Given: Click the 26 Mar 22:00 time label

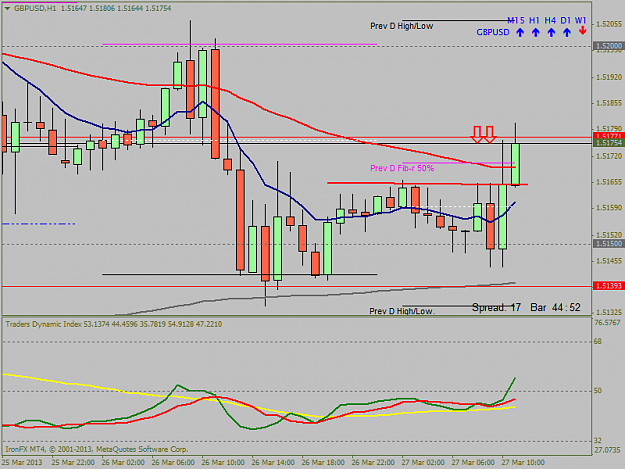Looking at the screenshot, I should [x=373, y=462].
